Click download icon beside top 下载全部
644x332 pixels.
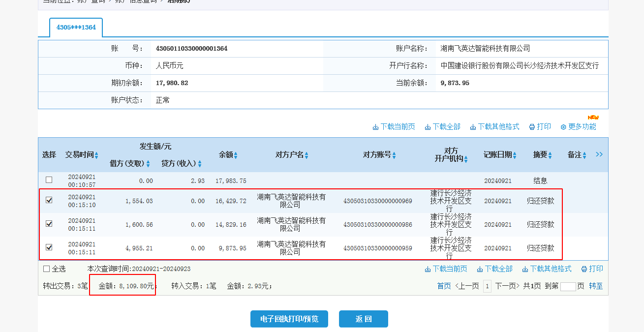pyautogui.click(x=428, y=127)
